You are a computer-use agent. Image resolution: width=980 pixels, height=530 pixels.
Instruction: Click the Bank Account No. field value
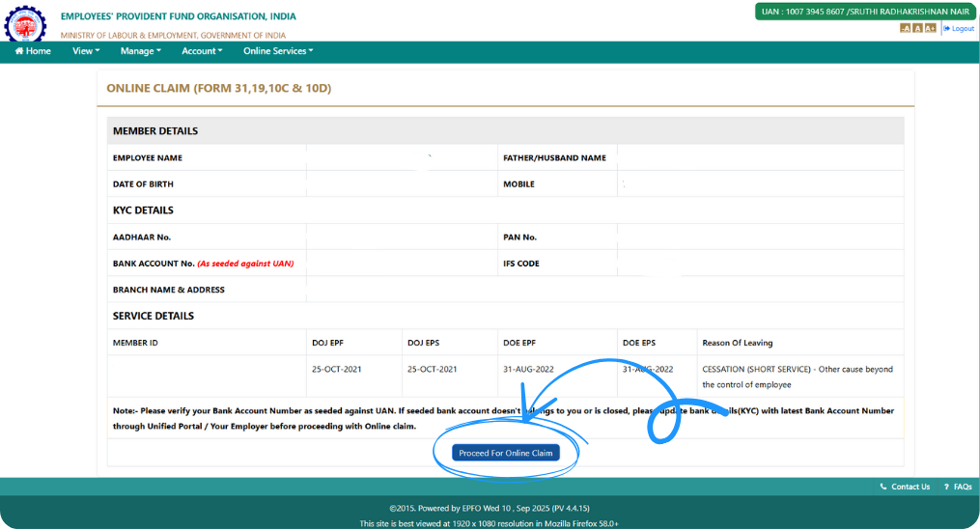pyautogui.click(x=401, y=264)
